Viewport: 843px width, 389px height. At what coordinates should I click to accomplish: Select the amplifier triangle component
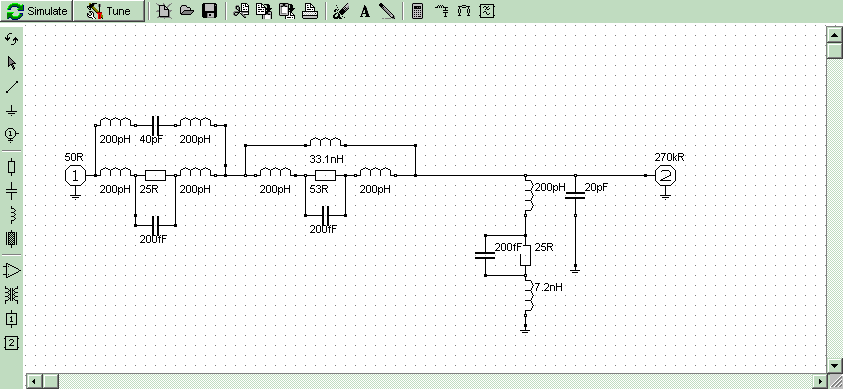tap(11, 270)
